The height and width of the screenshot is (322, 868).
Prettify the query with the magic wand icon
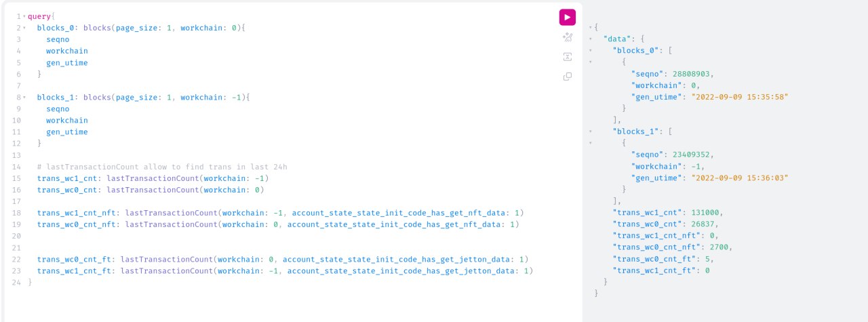click(x=568, y=37)
